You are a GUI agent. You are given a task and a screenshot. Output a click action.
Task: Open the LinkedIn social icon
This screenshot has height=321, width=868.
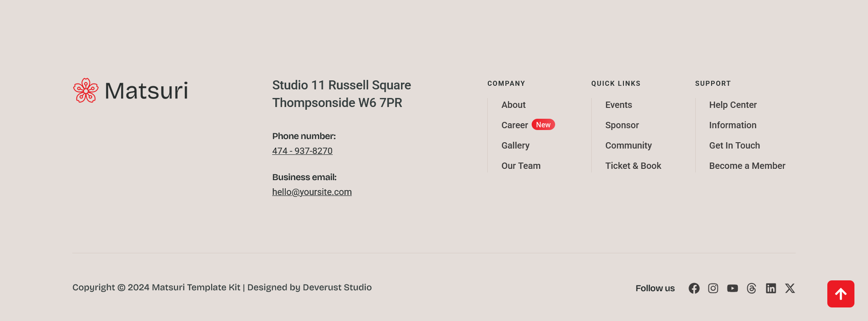(771, 288)
